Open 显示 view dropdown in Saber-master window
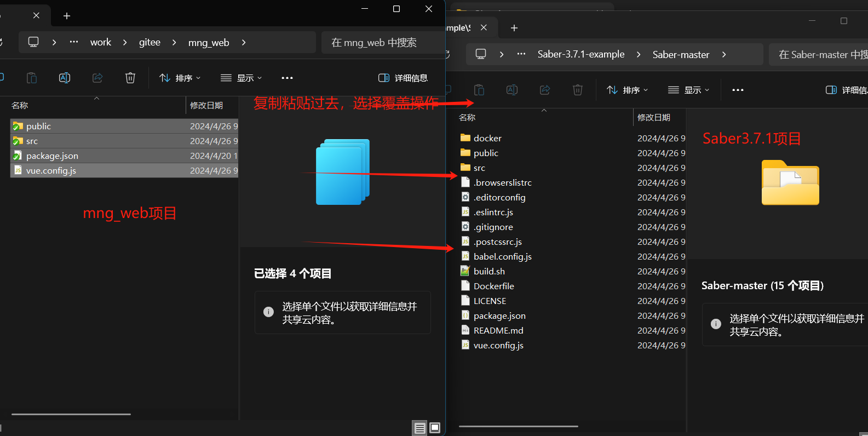The height and width of the screenshot is (436, 868). click(689, 90)
